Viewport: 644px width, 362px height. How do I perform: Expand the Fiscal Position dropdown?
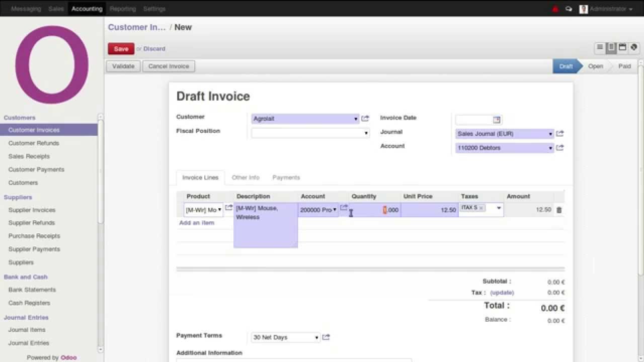(x=366, y=133)
